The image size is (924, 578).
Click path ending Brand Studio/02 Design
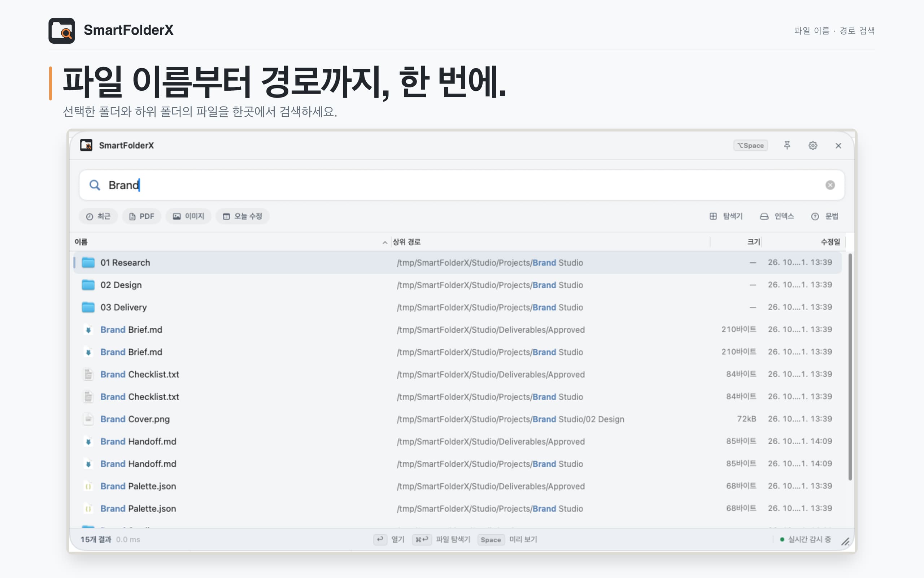tap(510, 419)
